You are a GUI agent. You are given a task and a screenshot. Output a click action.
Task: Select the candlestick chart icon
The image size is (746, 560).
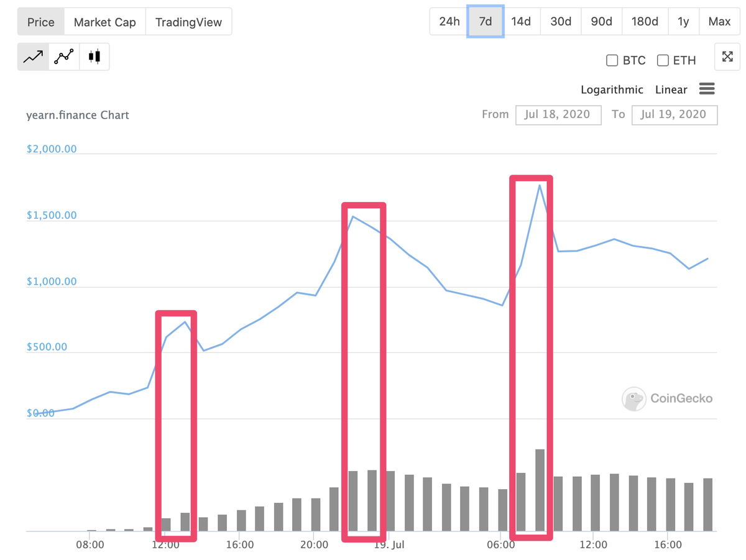[94, 57]
